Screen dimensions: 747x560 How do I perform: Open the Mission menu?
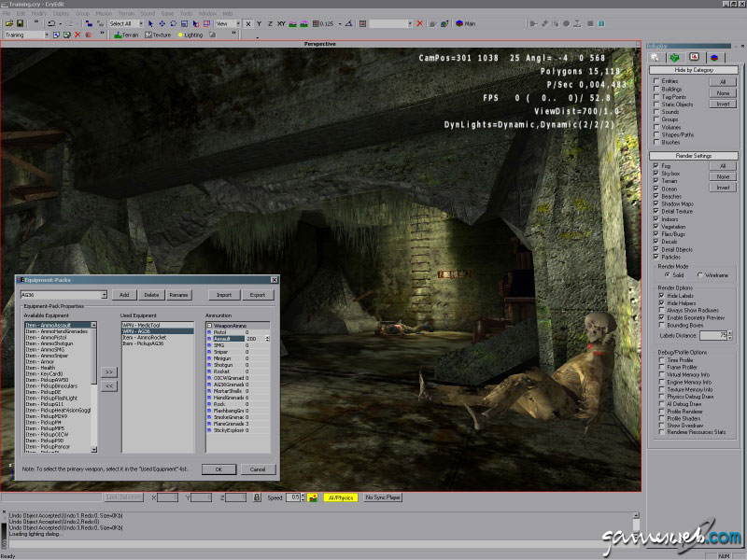point(104,13)
